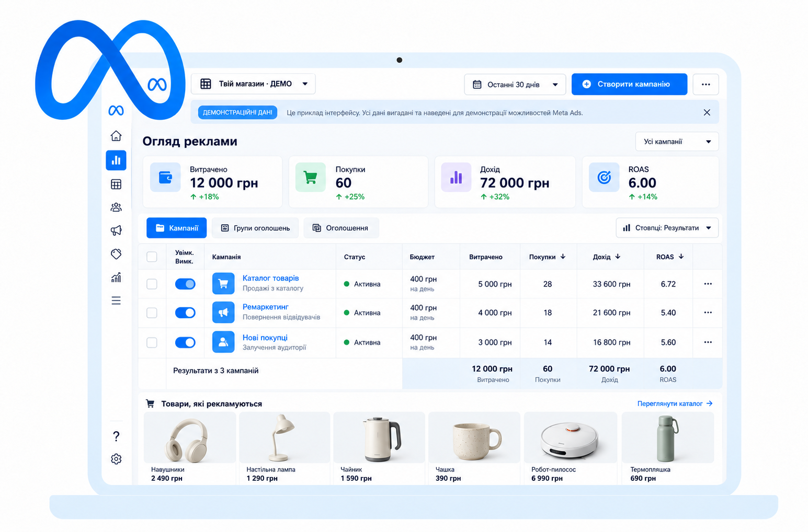Dismiss the demo data banner
Viewport: 808px width, 532px height.
point(707,112)
